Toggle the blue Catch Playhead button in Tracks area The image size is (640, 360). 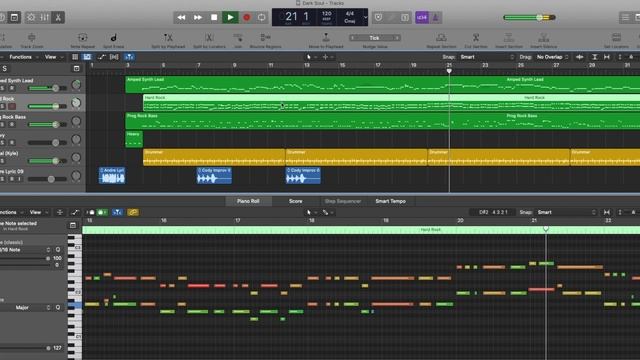pos(129,57)
